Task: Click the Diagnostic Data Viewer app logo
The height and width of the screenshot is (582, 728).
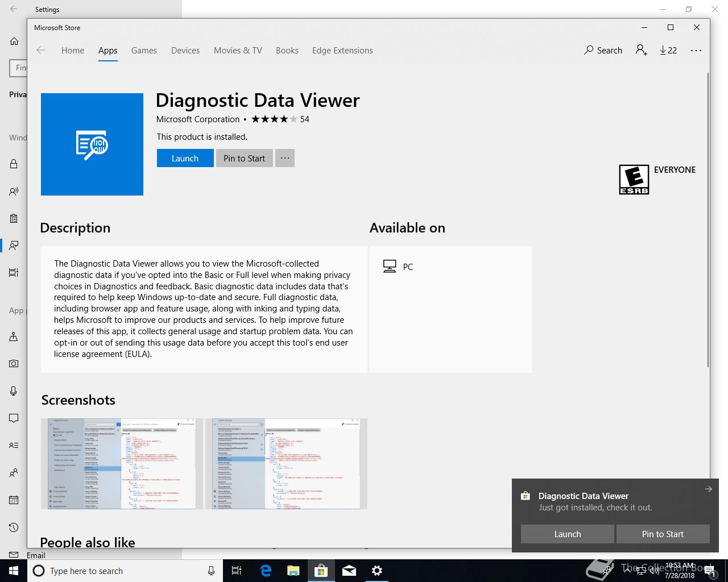Action: coord(92,144)
